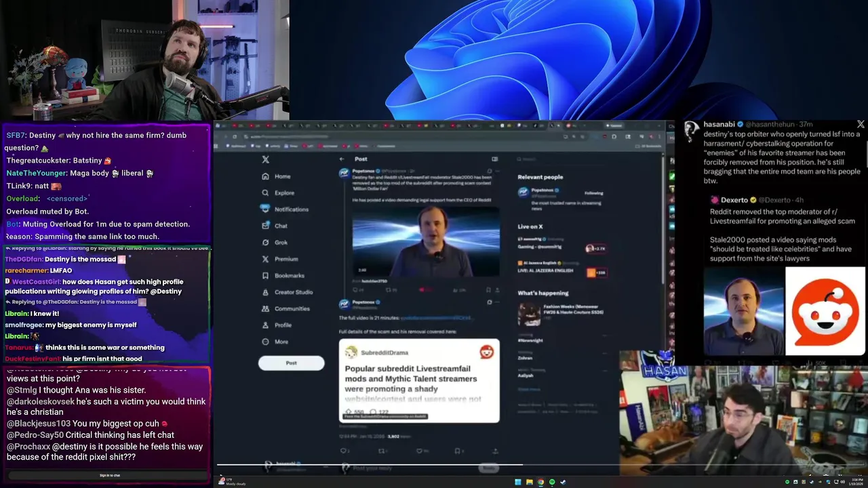Play the Stale2000 video in the Popstonox post
Screen dimensions: 868x488
coord(426,242)
